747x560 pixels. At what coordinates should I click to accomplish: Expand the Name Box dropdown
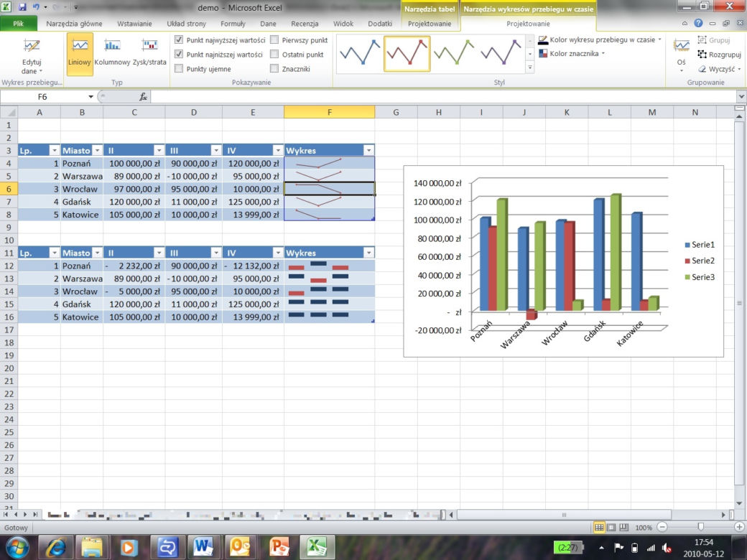point(91,97)
